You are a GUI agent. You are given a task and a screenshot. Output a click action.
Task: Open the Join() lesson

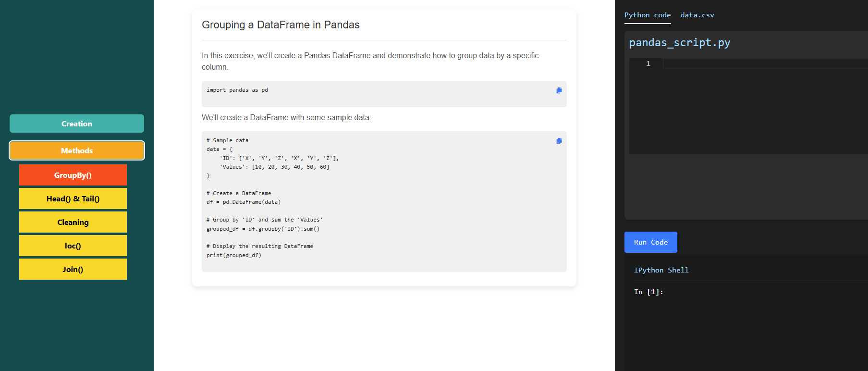click(x=73, y=269)
